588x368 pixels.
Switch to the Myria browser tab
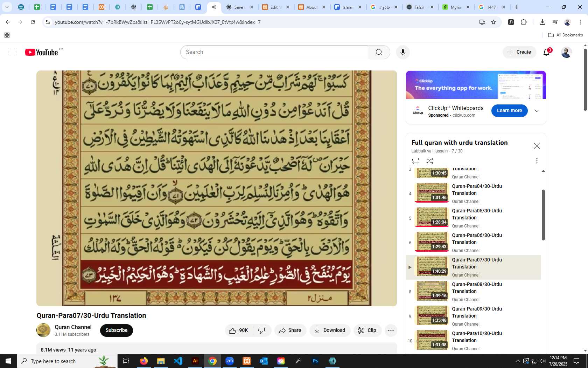[456, 7]
